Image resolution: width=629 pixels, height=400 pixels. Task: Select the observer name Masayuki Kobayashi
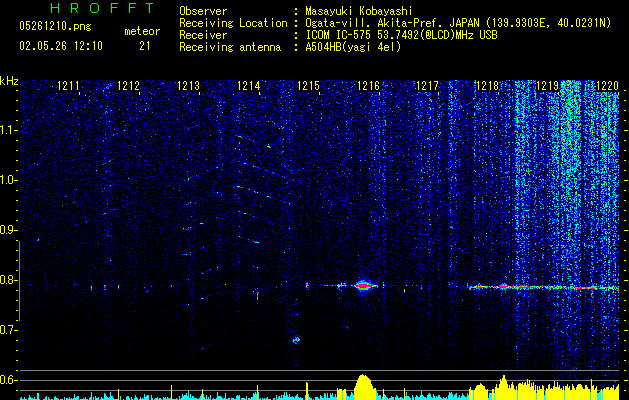coord(359,12)
